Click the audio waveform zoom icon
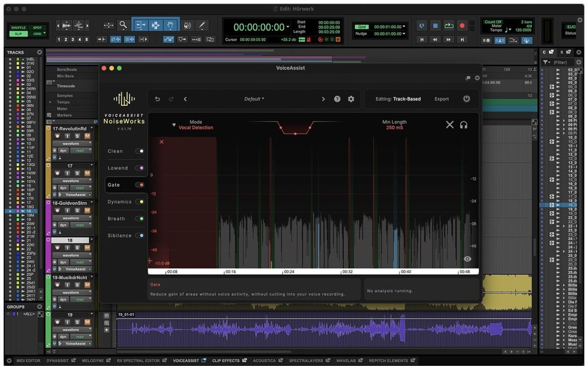 click(66, 26)
